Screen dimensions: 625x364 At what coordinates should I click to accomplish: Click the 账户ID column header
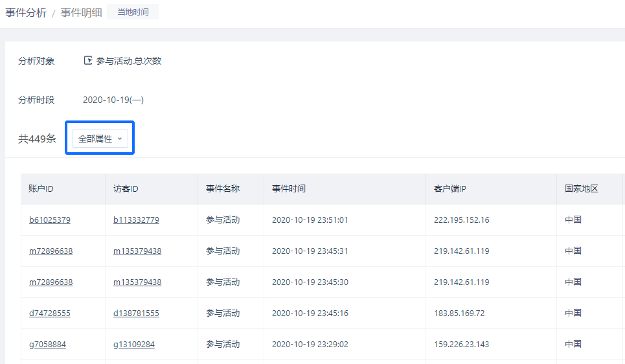pos(41,189)
